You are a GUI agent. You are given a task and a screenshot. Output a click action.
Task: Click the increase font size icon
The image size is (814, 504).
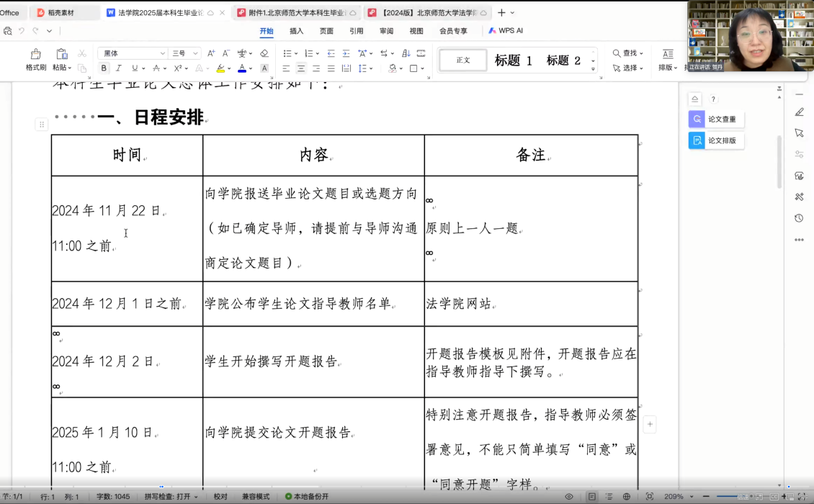click(x=211, y=53)
